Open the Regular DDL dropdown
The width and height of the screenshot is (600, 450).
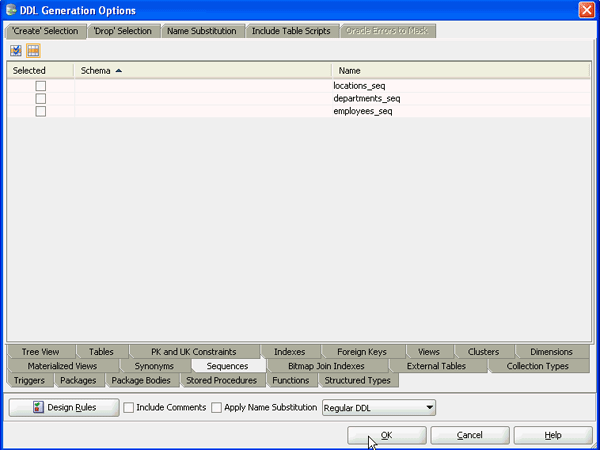pos(379,408)
